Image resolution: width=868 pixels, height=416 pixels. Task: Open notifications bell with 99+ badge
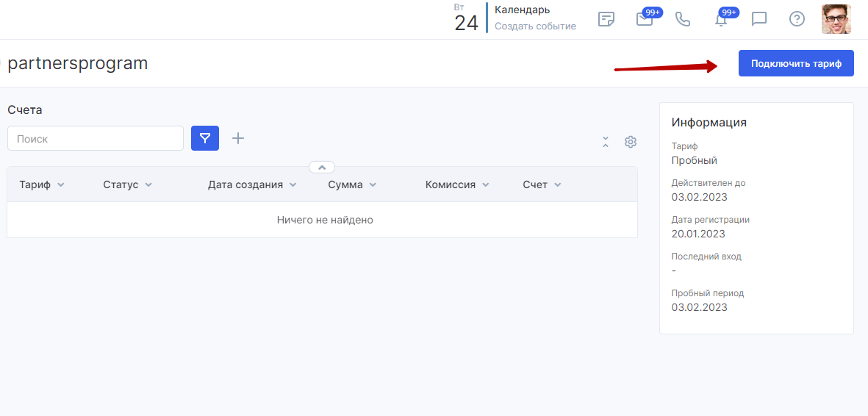tap(721, 18)
